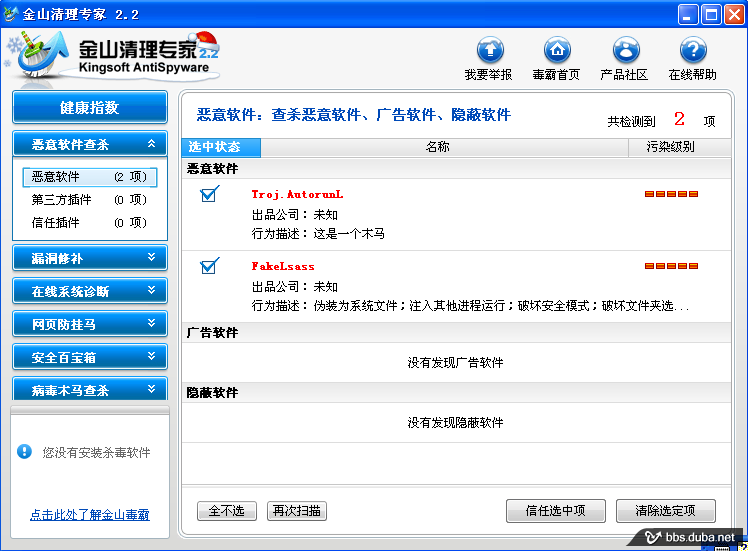Image resolution: width=748 pixels, height=551 pixels.
Task: Expand the 漏洞修补 section
Action: [x=90, y=258]
